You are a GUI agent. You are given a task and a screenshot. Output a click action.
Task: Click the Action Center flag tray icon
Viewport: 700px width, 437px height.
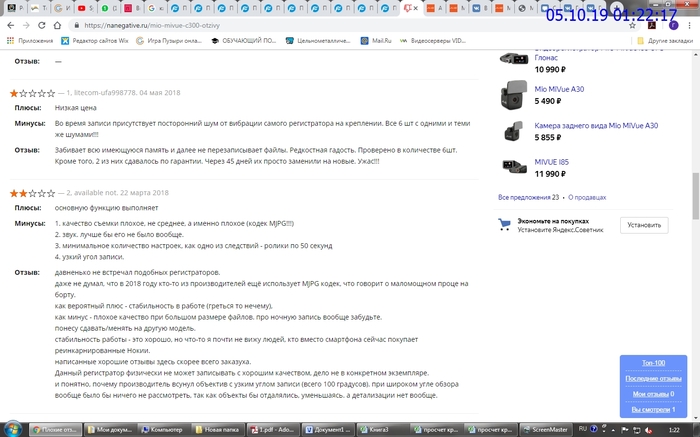click(625, 430)
